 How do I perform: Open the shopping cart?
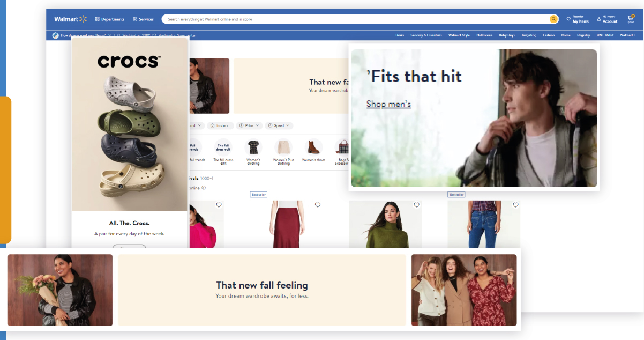pos(630,18)
